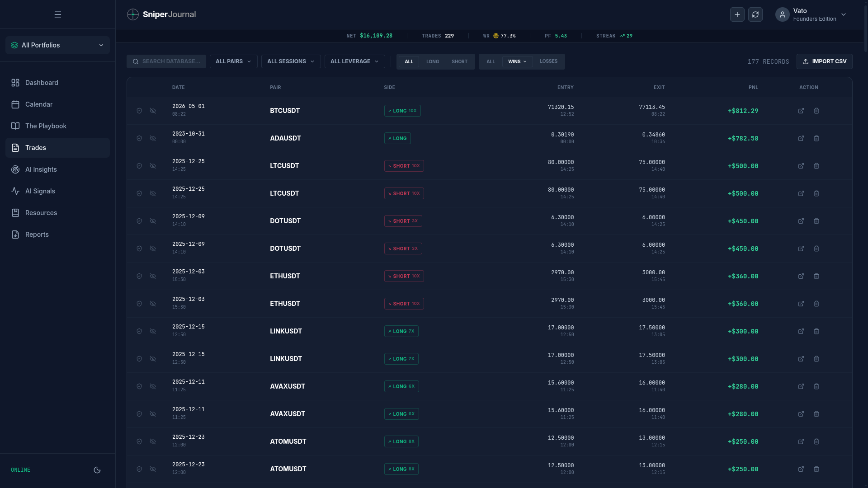868x488 pixels.
Task: Click SniperJournal crosshair logo
Action: click(x=133, y=14)
